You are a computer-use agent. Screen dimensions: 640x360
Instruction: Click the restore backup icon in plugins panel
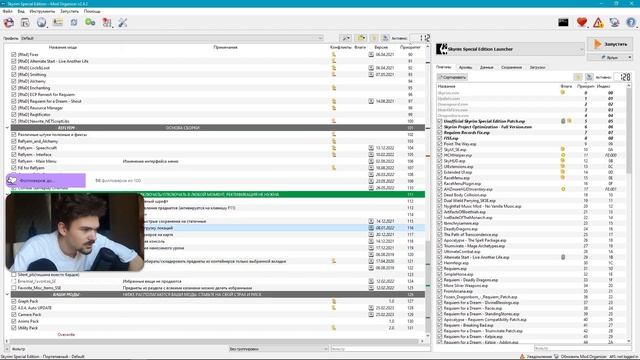578,77
